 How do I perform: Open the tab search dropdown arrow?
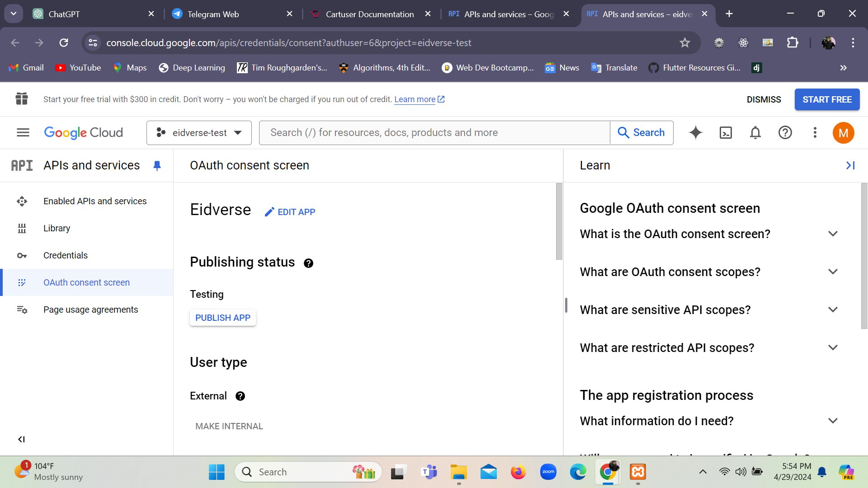(14, 14)
